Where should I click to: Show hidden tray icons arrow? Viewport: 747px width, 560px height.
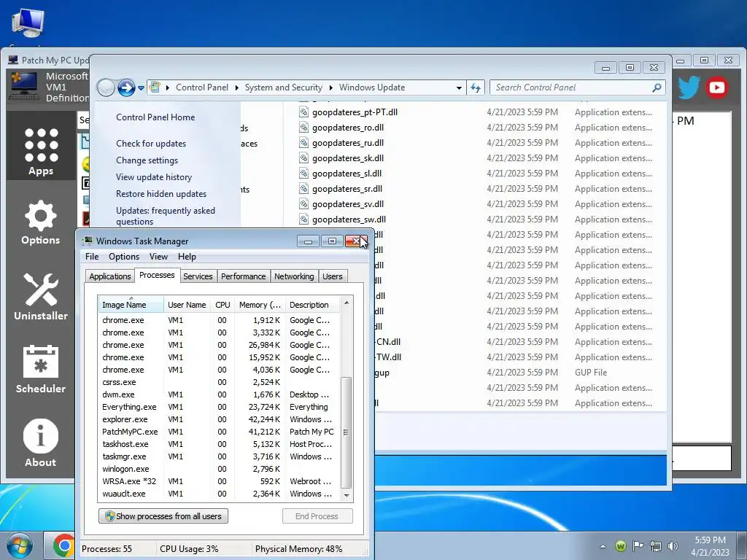coord(603,546)
